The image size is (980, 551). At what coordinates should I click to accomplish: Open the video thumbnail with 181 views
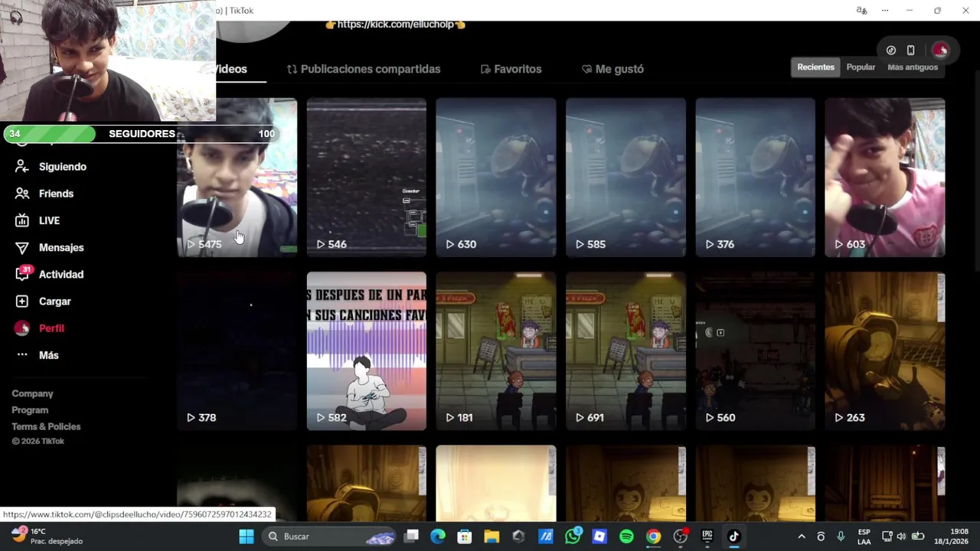tap(496, 351)
